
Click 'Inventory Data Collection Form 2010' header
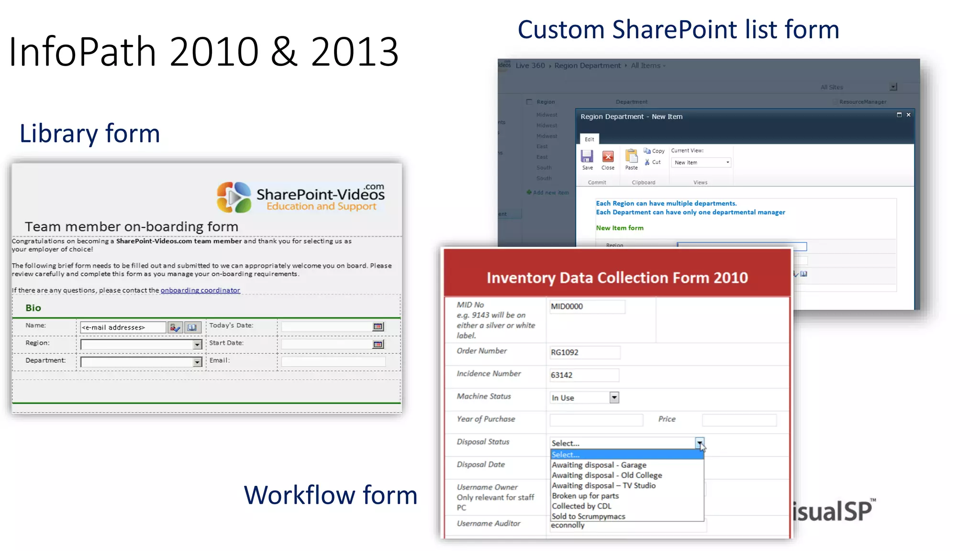pos(617,278)
